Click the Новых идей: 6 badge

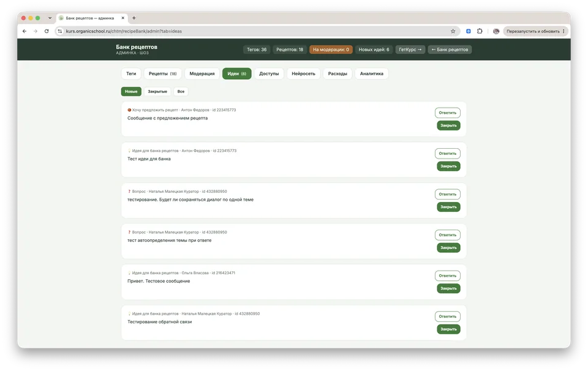374,50
